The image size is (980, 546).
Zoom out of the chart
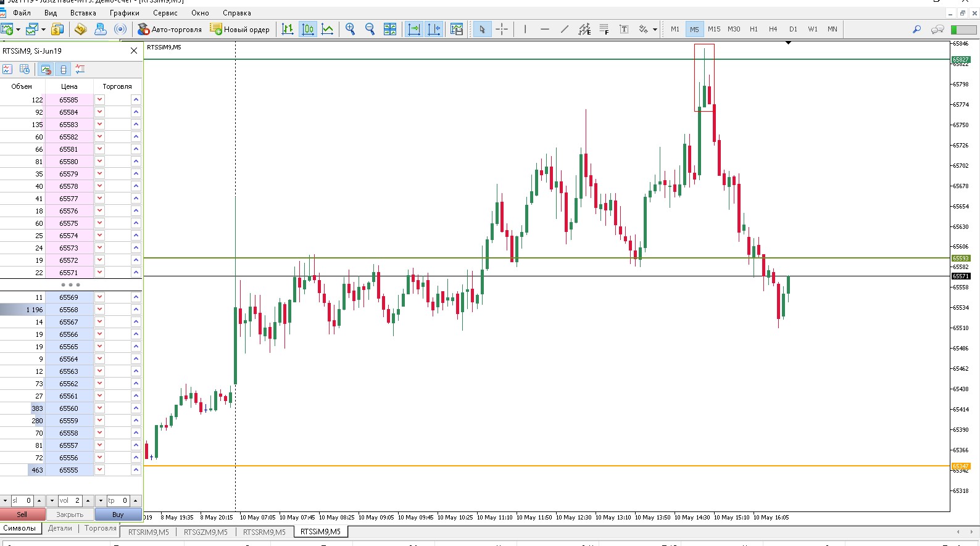pyautogui.click(x=370, y=29)
